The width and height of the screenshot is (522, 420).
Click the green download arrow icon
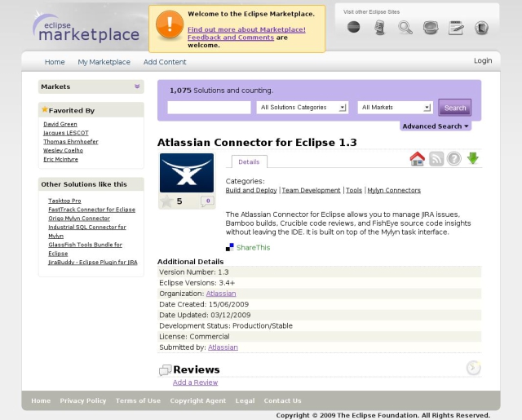473,158
